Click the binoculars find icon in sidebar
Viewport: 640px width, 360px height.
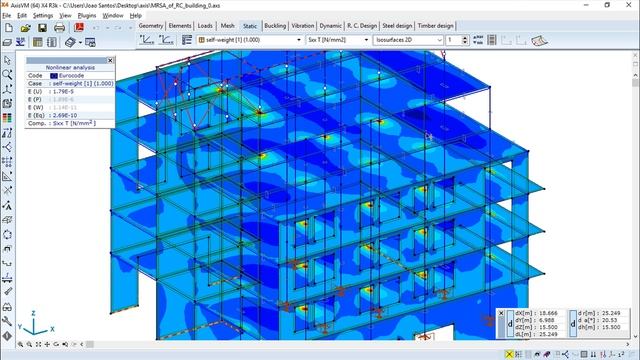(7, 307)
